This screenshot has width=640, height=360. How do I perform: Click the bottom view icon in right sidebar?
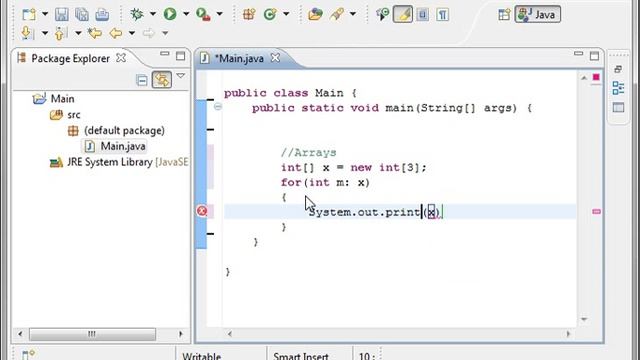coord(618,108)
